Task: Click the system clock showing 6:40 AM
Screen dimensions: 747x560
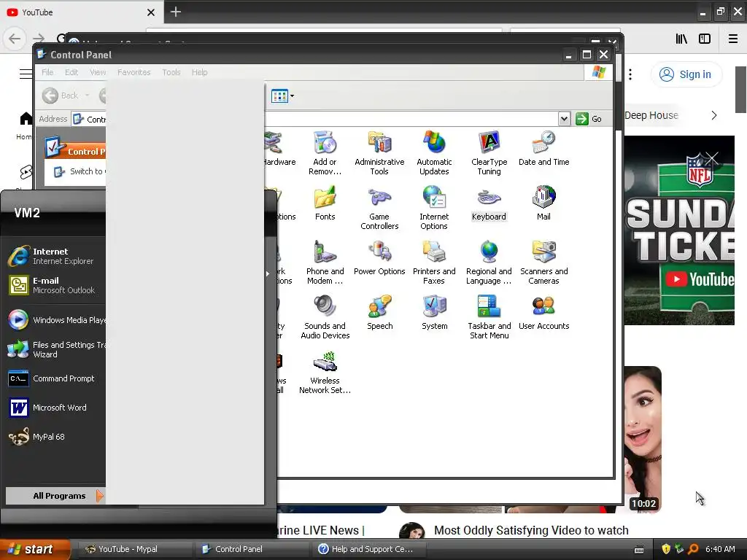Action: point(720,549)
